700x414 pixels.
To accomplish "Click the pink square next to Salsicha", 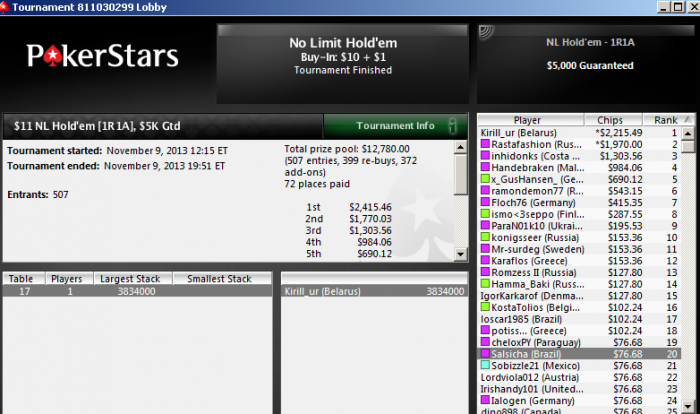I will [485, 353].
